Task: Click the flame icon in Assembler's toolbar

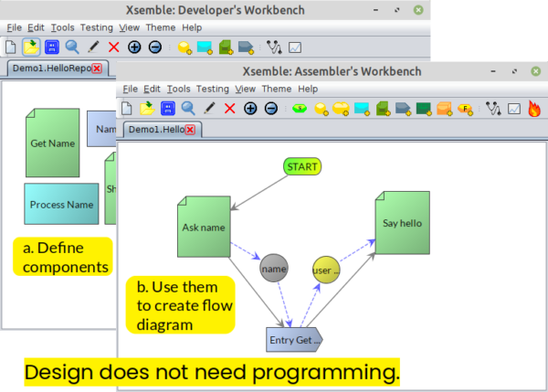Action: (x=534, y=109)
